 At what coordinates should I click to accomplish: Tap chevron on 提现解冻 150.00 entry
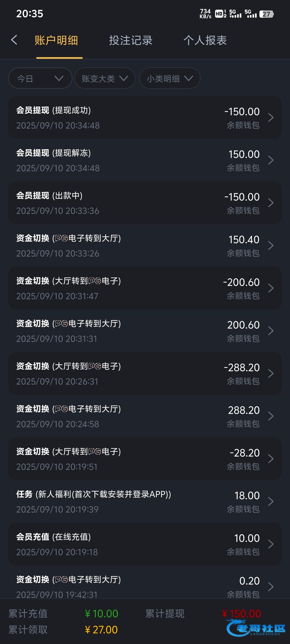point(271,160)
